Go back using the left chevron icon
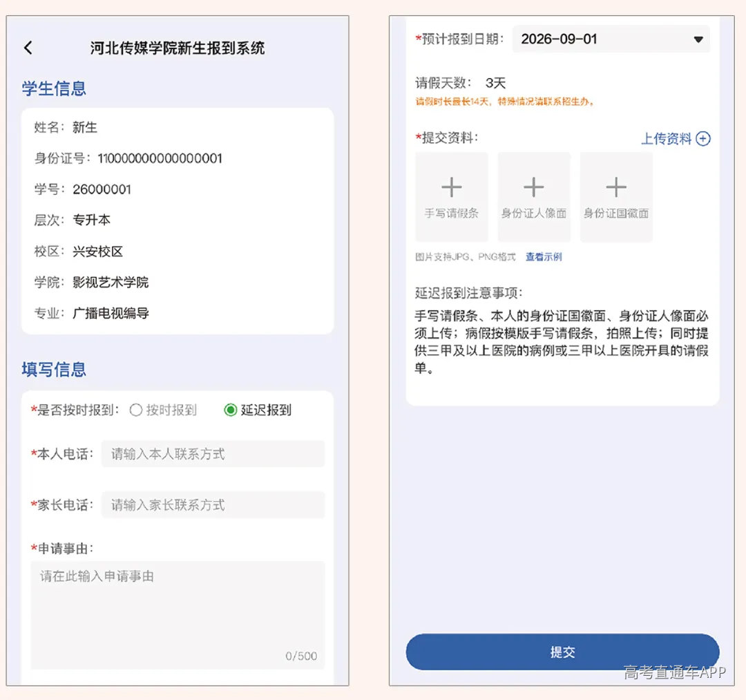 [28, 48]
